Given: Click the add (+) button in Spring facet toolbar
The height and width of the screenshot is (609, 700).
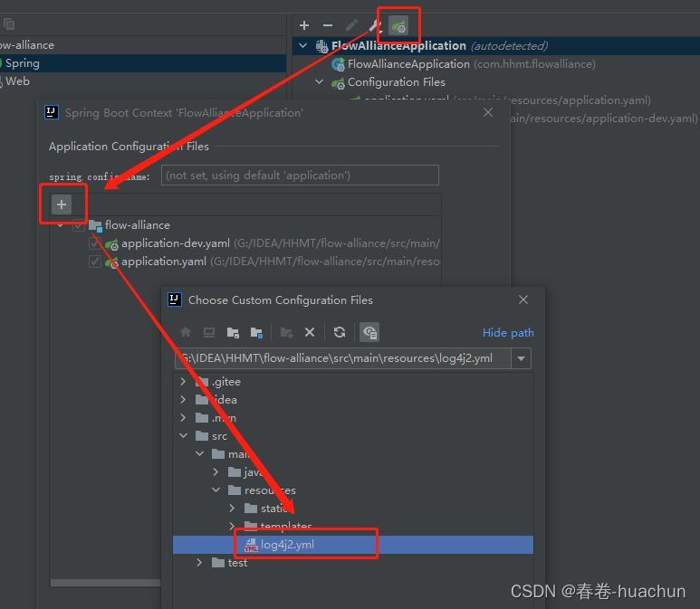Looking at the screenshot, I should pyautogui.click(x=304, y=25).
